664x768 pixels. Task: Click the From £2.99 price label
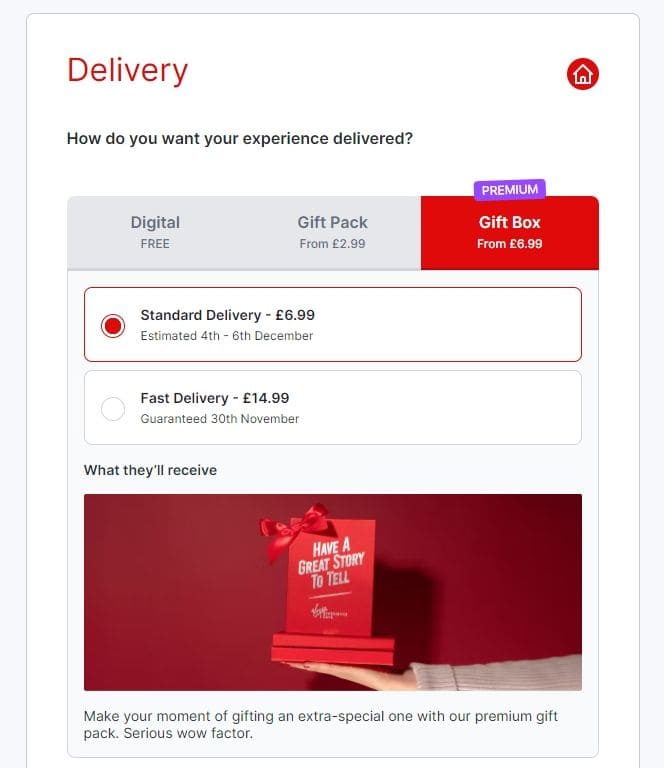tap(332, 244)
